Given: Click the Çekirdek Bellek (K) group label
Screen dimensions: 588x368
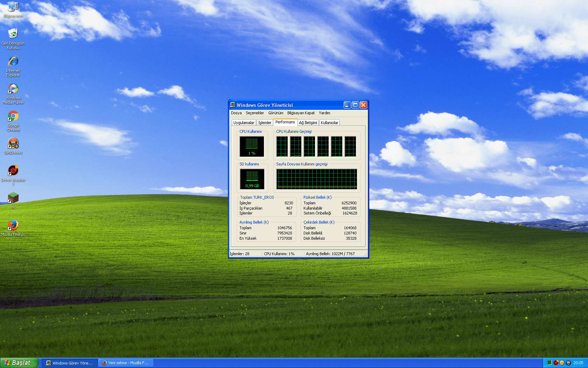Looking at the screenshot, I should pos(319,222).
